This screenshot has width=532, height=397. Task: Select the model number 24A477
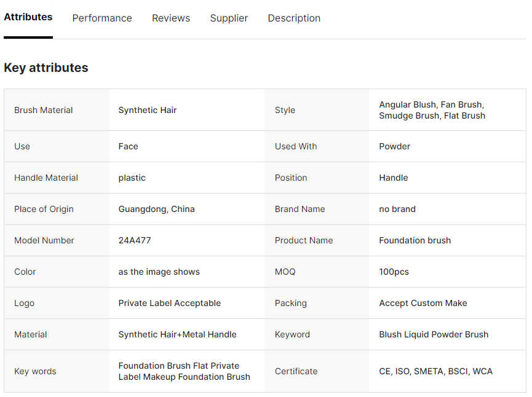tap(135, 240)
